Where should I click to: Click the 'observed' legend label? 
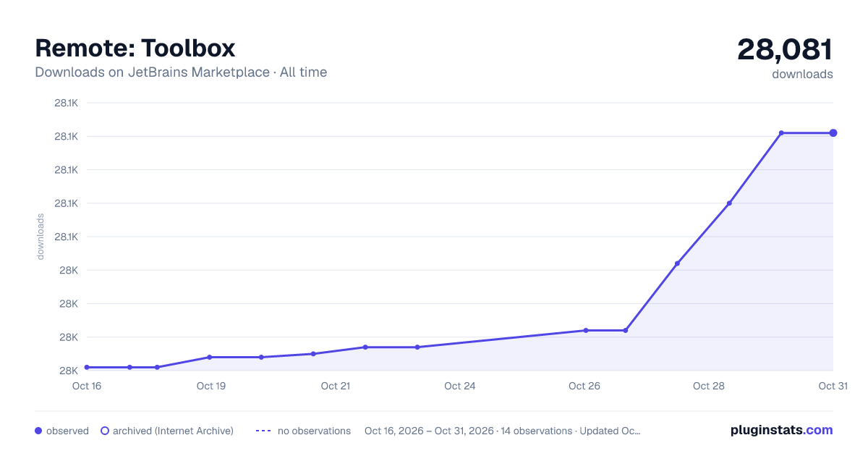click(67, 431)
